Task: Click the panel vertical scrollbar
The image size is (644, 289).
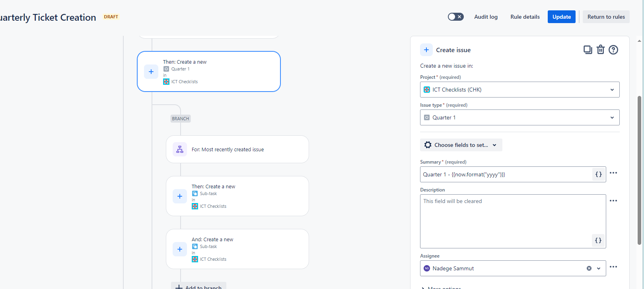Action: [x=639, y=170]
